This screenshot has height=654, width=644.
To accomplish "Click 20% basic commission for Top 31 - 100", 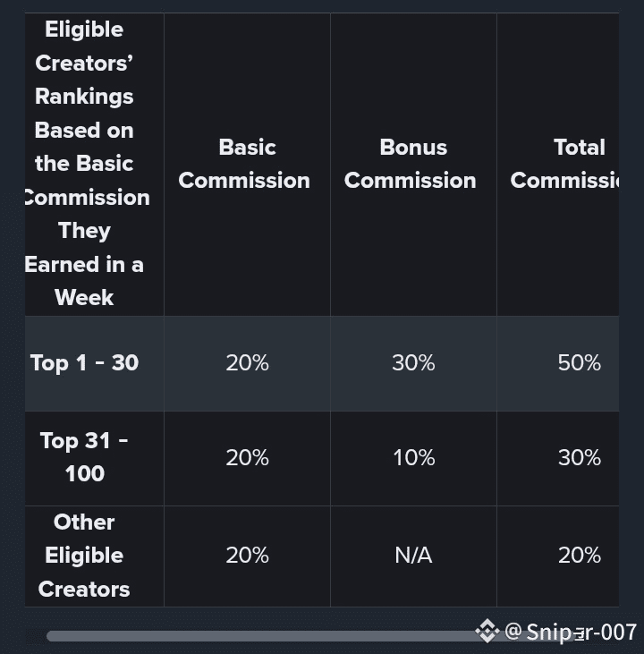I will (248, 457).
